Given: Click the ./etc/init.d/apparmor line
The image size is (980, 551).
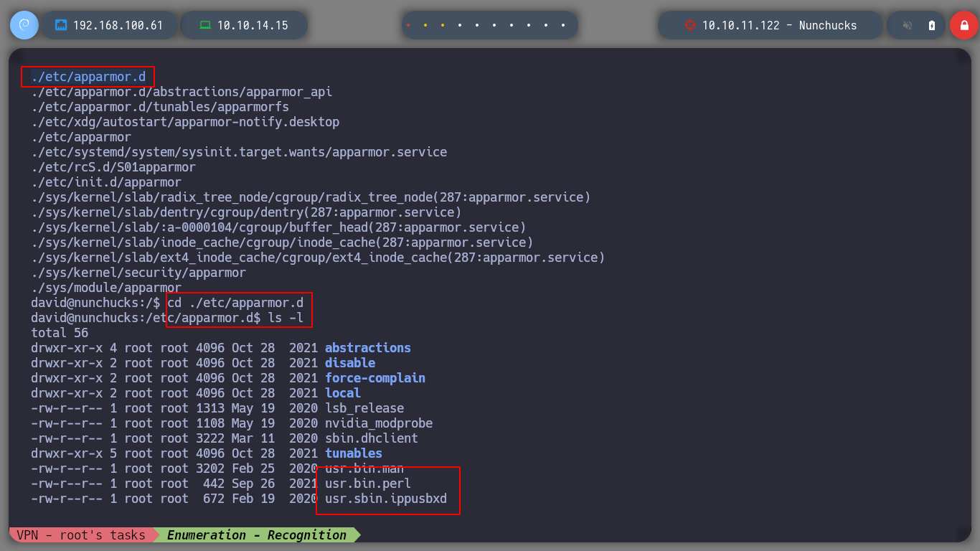Looking at the screenshot, I should coord(106,182).
